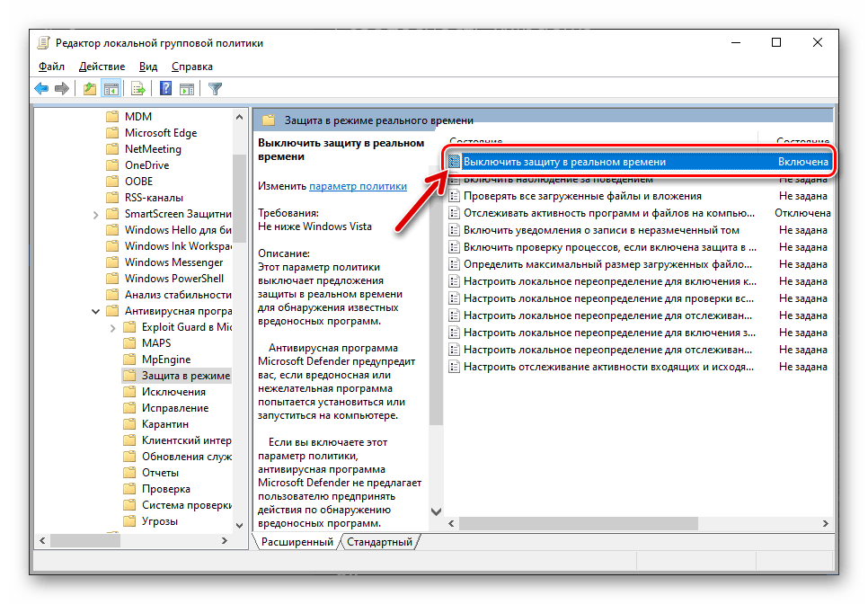This screenshot has height=604, width=868.
Task: Click the tree pane horizontal scroll-left arrow
Action: tap(42, 540)
